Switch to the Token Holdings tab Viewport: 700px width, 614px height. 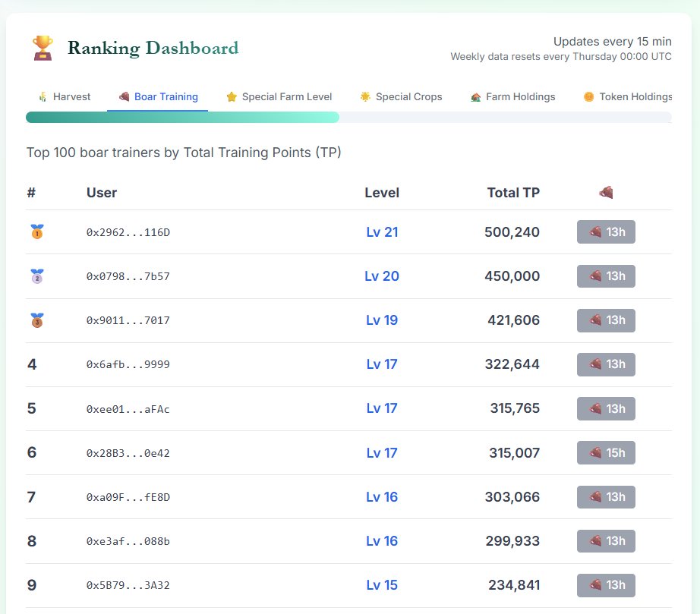coord(627,97)
